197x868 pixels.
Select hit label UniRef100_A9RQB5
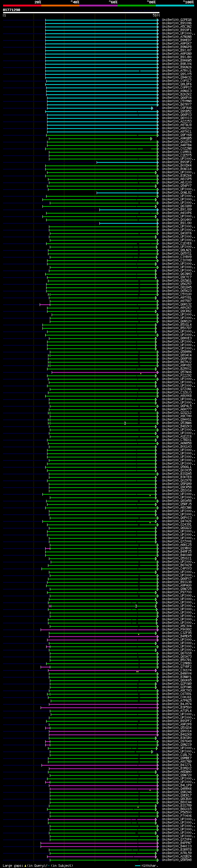pyautogui.click(x=177, y=139)
